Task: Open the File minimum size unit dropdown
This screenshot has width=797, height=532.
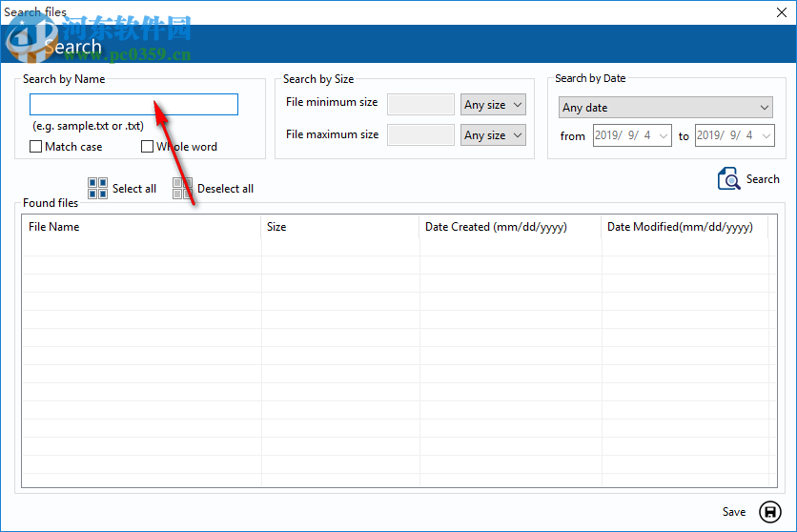Action: pos(493,105)
